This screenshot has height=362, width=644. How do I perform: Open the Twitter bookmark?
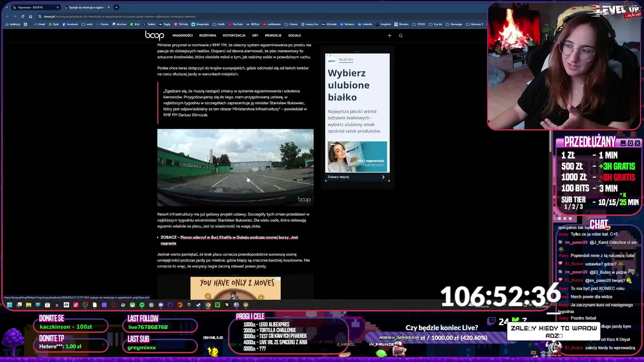(x=149, y=24)
